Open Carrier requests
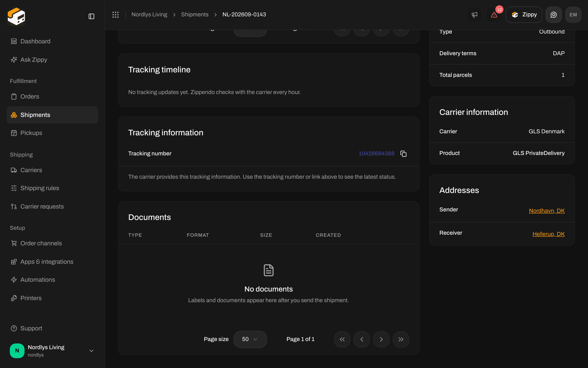The image size is (588, 368). [x=52, y=206]
